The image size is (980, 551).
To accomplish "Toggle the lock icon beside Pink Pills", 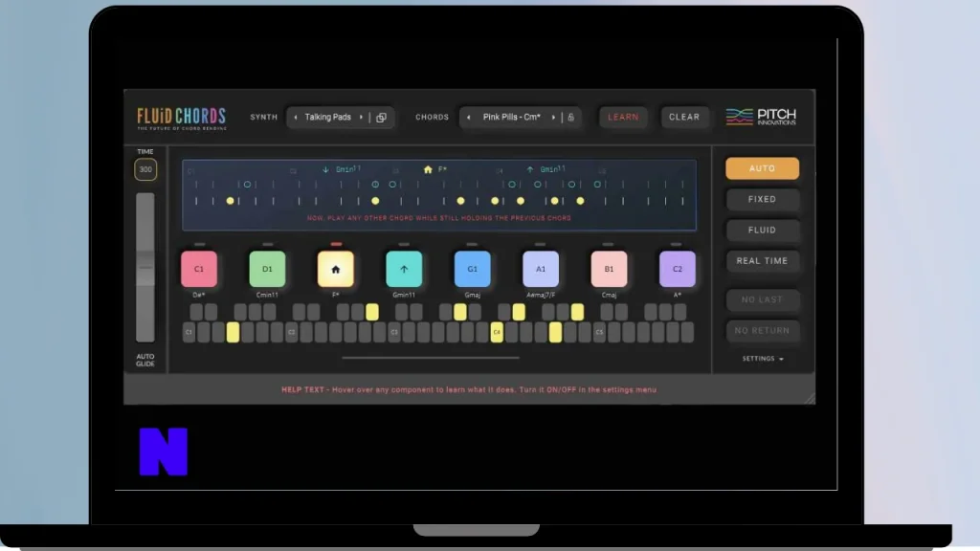I will (570, 117).
